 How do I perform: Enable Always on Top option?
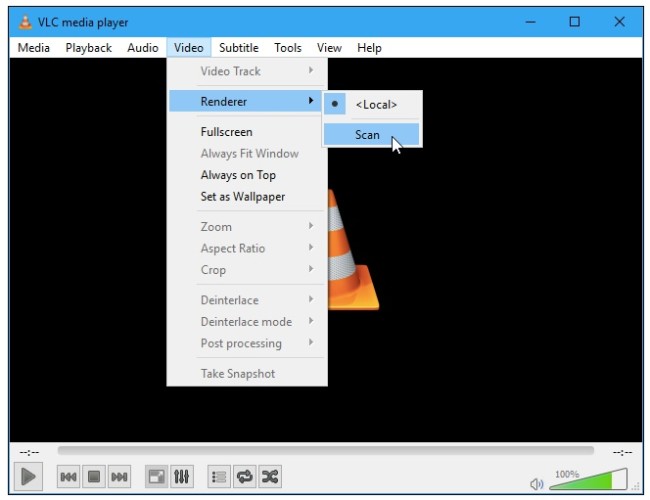pos(245,175)
